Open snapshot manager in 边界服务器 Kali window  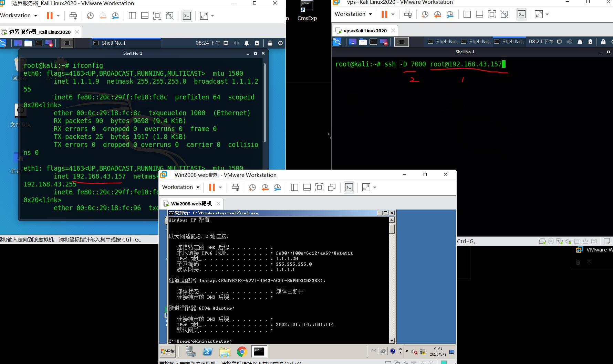click(115, 15)
